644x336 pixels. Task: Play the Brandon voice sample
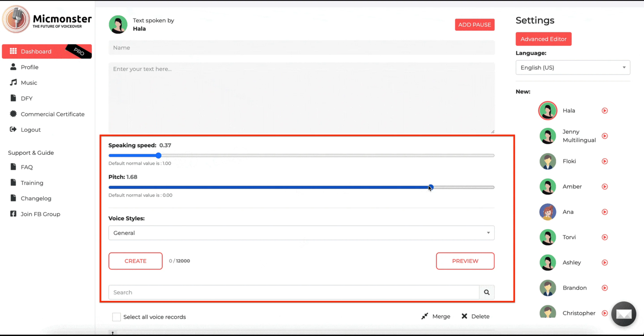pyautogui.click(x=604, y=288)
